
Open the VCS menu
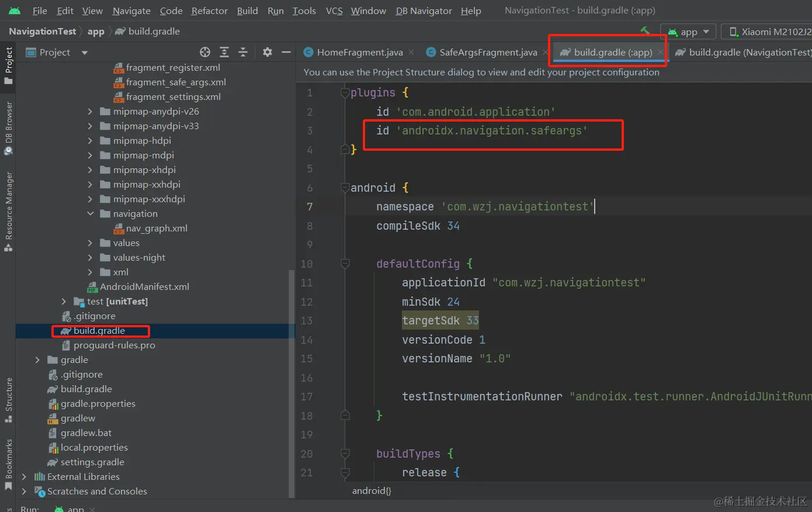[x=334, y=11]
